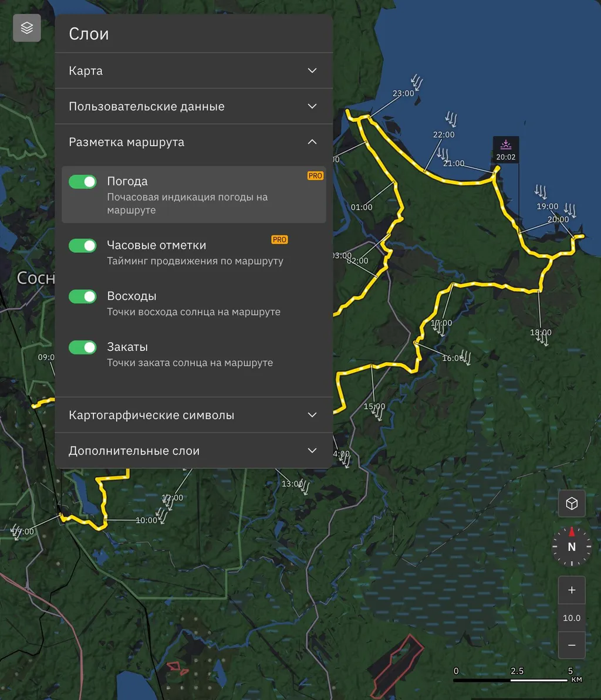Screen dimensions: 601x700
Task: Click the PRO badge next to Погода
Action: click(x=315, y=176)
